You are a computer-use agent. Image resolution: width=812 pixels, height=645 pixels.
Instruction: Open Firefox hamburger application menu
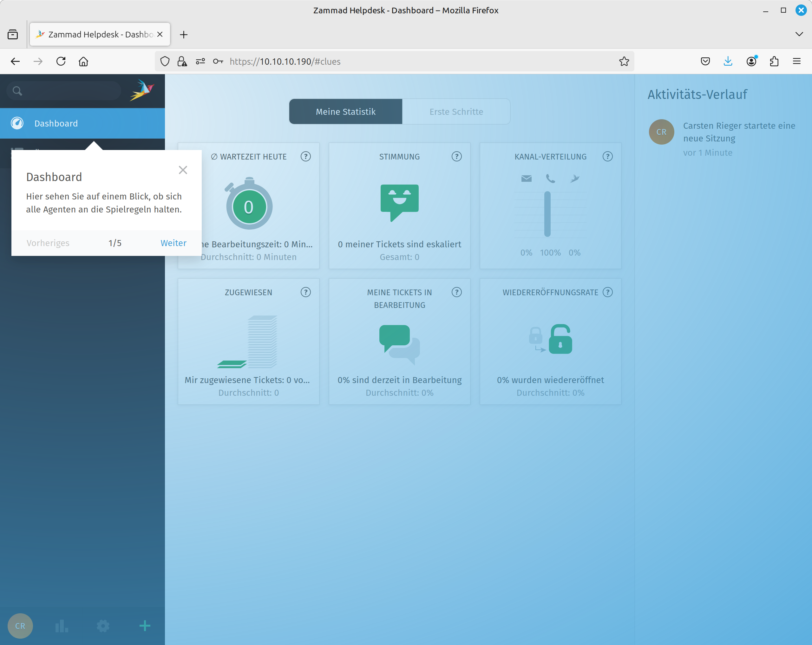point(796,62)
